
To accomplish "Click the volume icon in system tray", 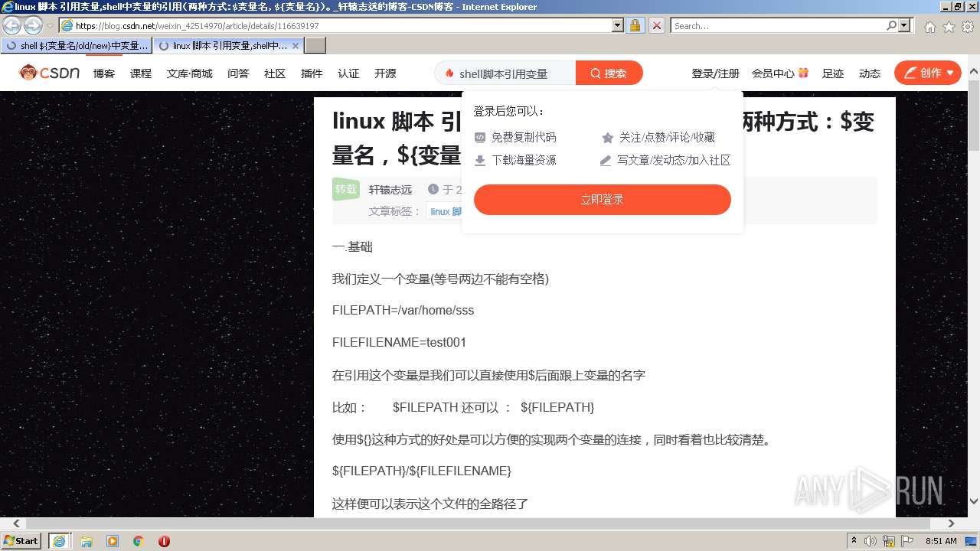I will pos(871,541).
